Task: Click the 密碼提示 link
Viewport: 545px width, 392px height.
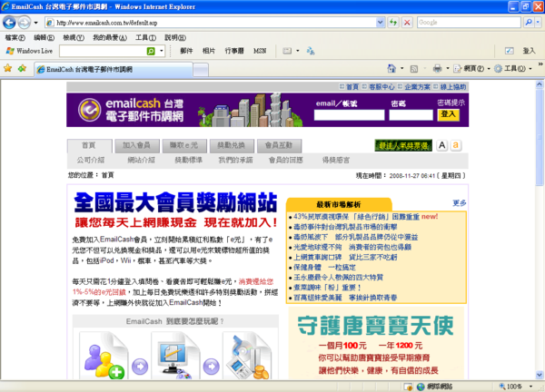Action: [x=451, y=103]
